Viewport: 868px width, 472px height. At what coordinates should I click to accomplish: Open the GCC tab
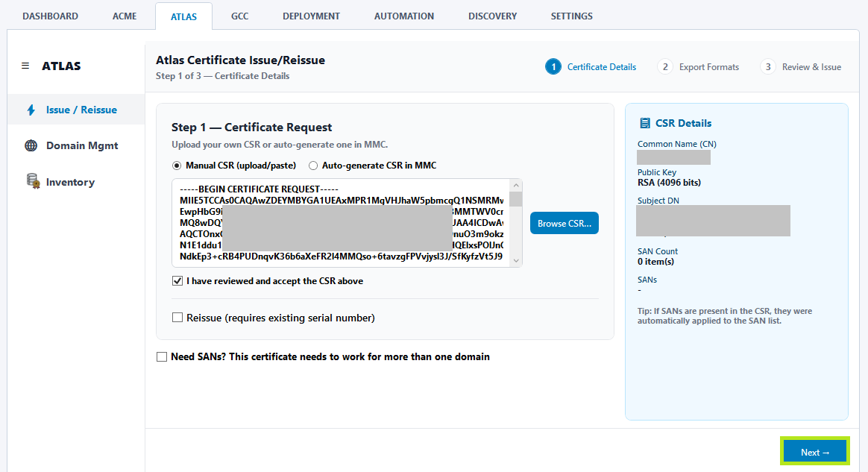pyautogui.click(x=239, y=16)
